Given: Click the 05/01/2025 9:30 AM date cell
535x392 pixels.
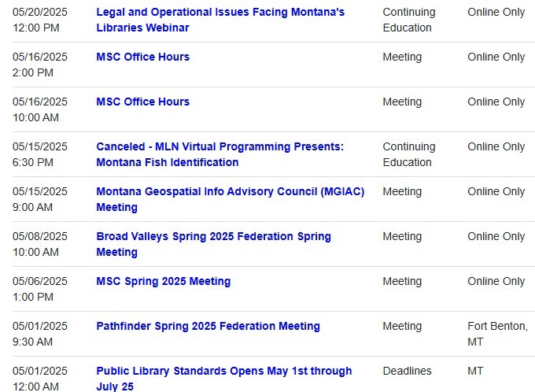Looking at the screenshot, I should (x=40, y=334).
